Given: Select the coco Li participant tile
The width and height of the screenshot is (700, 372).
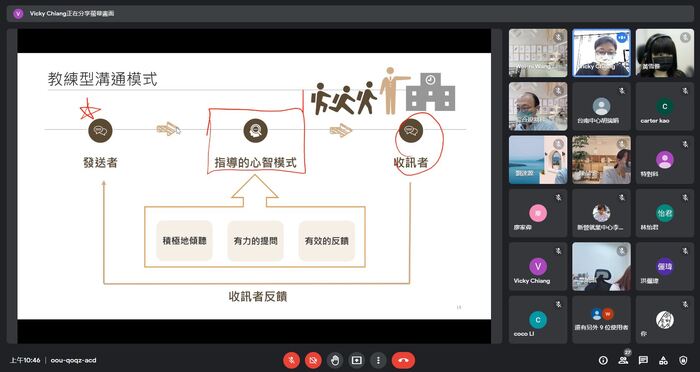Looking at the screenshot, I should [x=538, y=320].
